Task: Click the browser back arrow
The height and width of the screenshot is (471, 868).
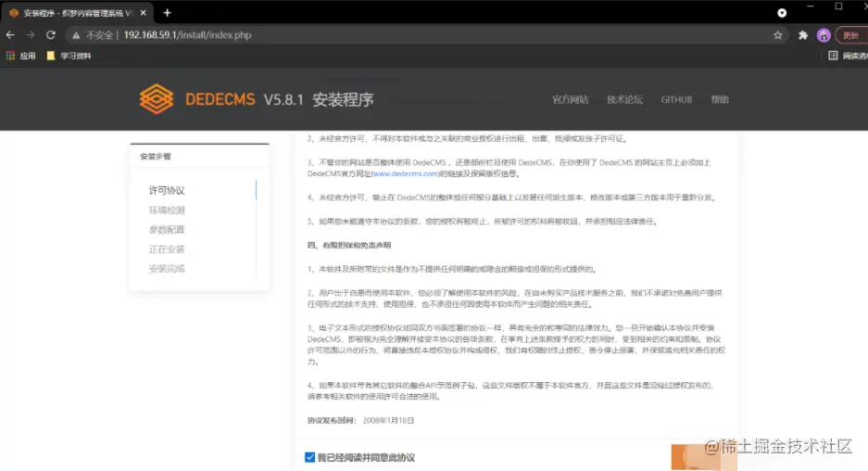Action: [10, 35]
